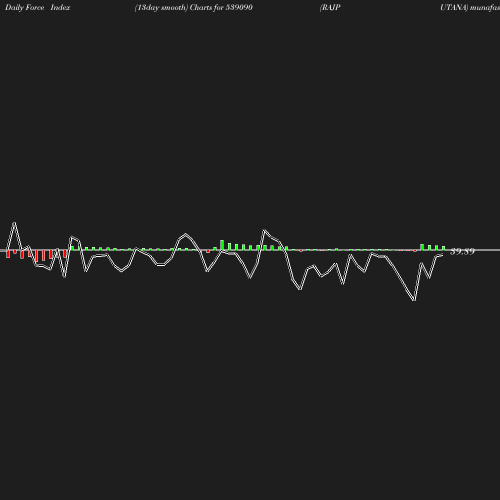Click the "(RAJP" label in the header
500x500 pixels.
pos(330,8)
